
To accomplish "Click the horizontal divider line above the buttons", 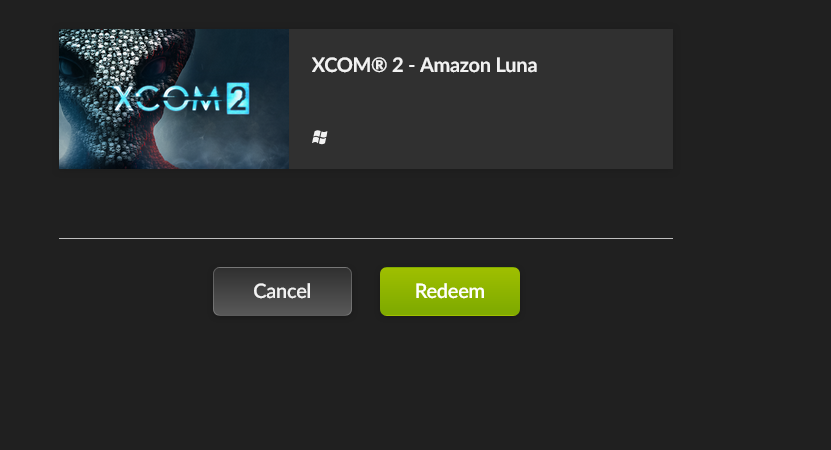I will [x=366, y=239].
